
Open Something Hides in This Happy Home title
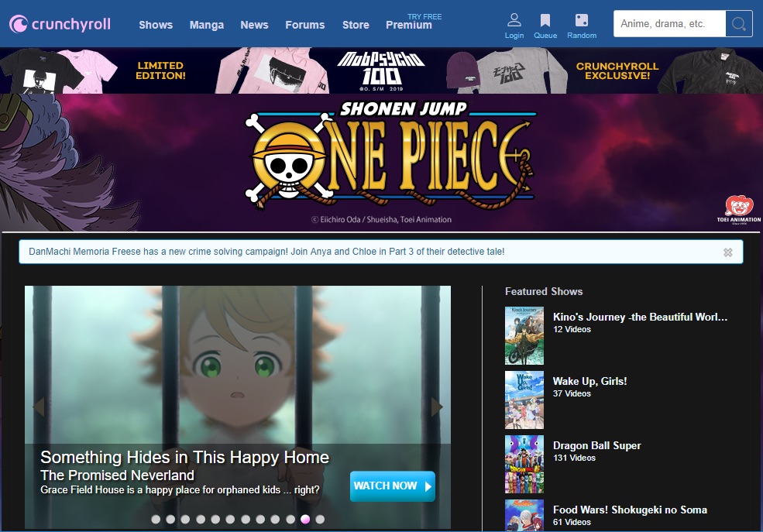(184, 458)
